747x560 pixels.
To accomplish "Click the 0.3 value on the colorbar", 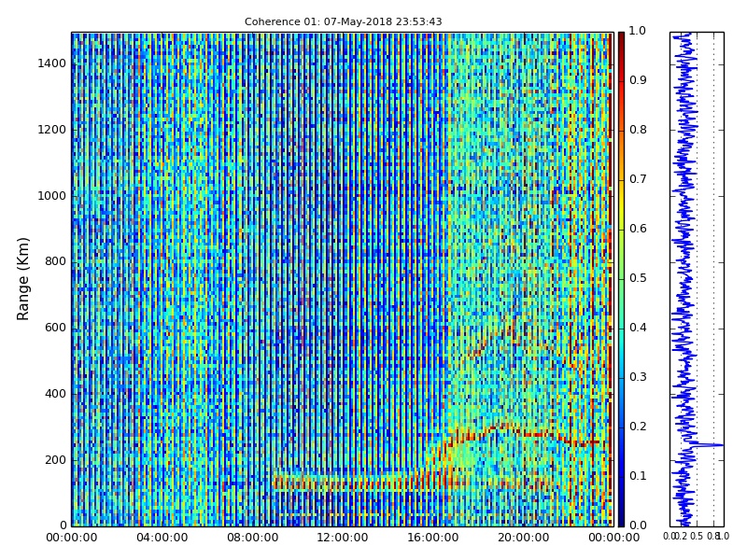I will (638, 377).
